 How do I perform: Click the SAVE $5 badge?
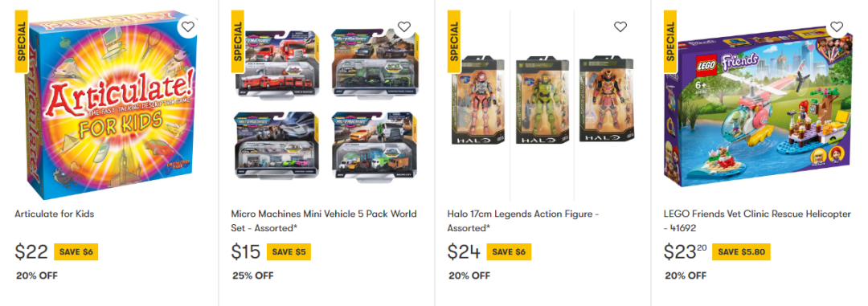coord(289,251)
